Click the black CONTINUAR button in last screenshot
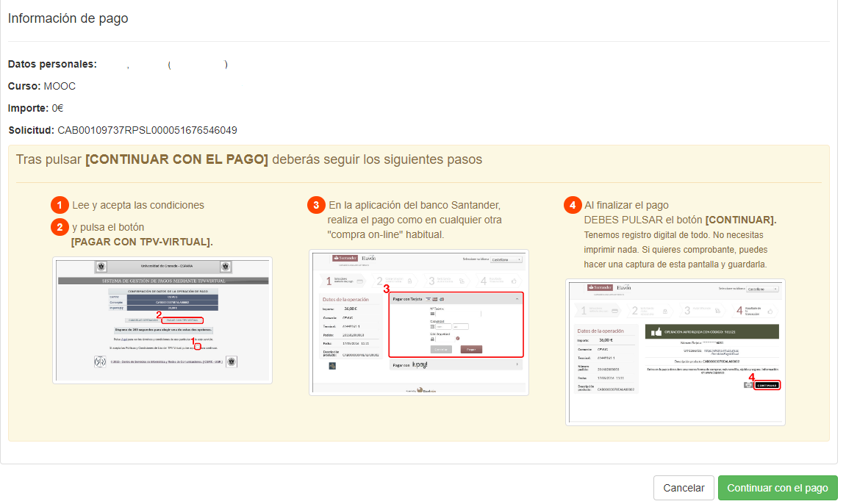Screen dimensions: 846x504 (x=767, y=385)
